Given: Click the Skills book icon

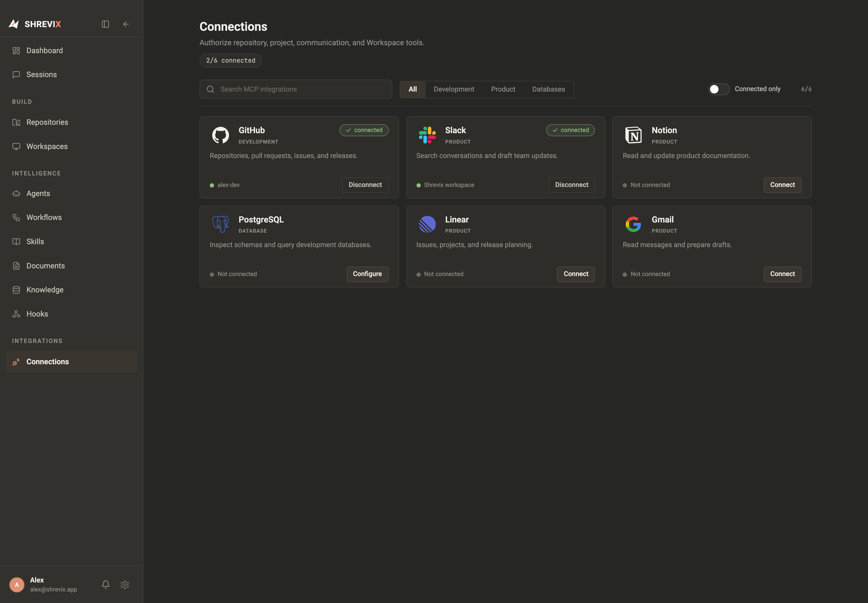Looking at the screenshot, I should point(16,242).
